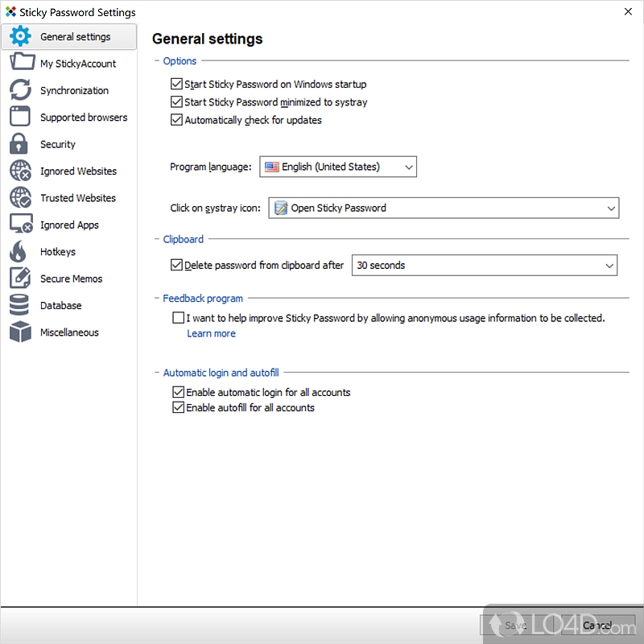Switch to Security settings

58,144
